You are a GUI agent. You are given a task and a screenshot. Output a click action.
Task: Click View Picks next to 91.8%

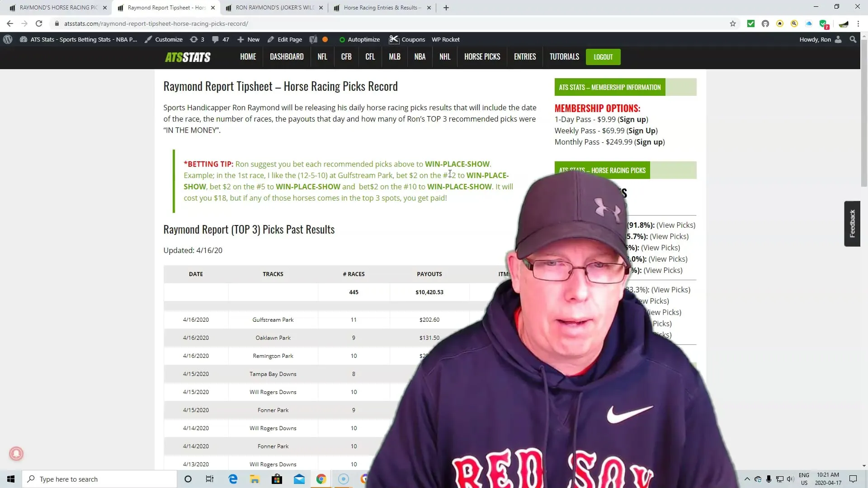[x=676, y=225]
